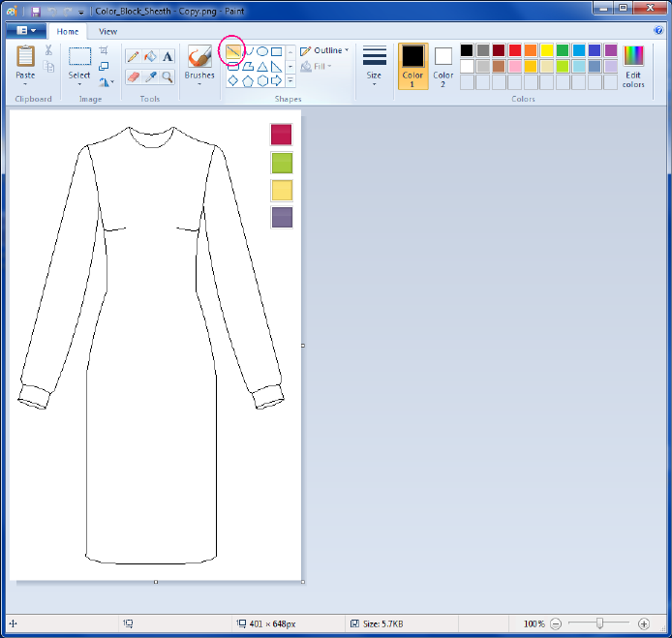Click the crimson color square on canvas
Viewport: 672px width, 638px height.
pos(282,135)
